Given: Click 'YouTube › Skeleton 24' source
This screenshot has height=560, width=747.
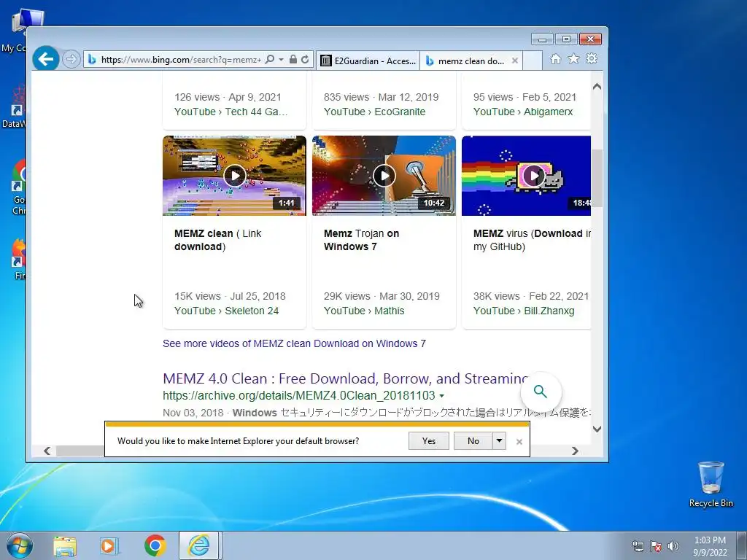Looking at the screenshot, I should pos(226,311).
